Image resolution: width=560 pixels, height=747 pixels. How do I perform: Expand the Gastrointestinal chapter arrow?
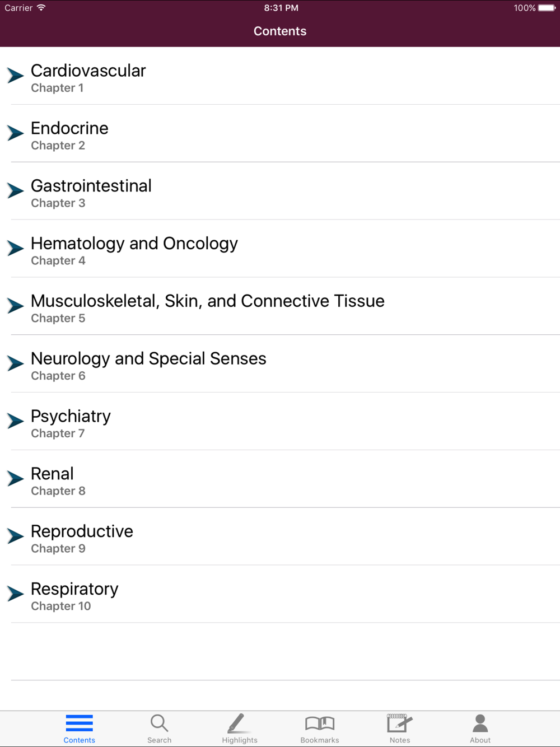click(15, 190)
